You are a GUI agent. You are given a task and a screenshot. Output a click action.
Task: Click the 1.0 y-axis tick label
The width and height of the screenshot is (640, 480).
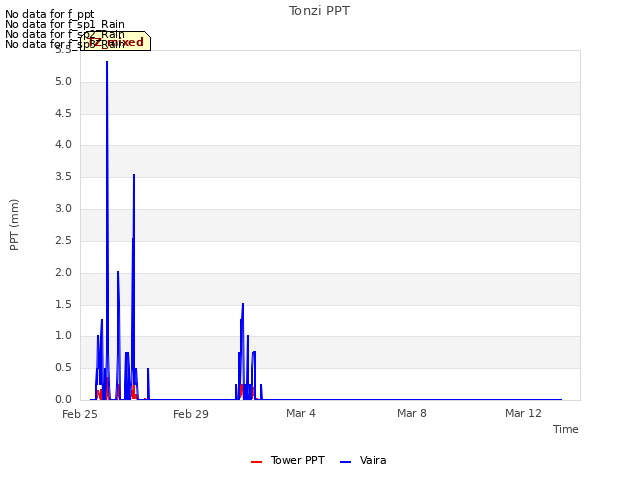63,336
